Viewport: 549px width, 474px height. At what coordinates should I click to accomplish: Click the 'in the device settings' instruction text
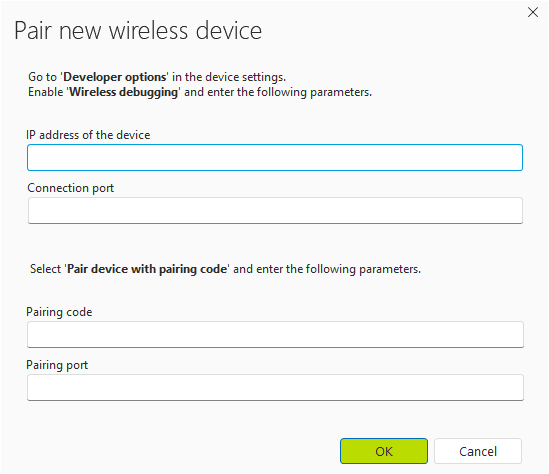[x=229, y=77]
